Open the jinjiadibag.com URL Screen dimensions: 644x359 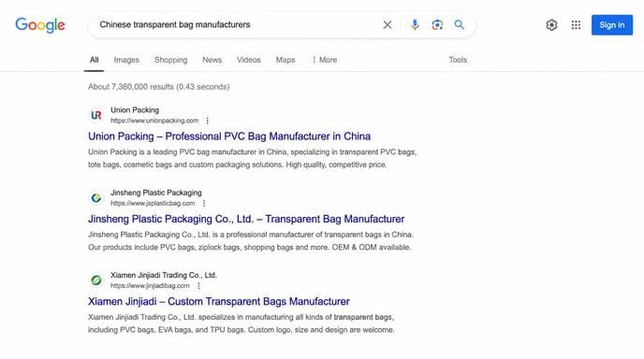150,285
